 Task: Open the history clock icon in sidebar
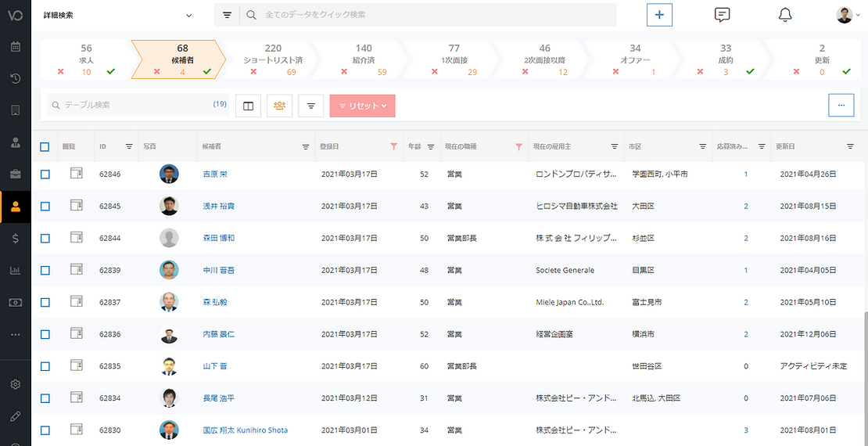(16, 78)
